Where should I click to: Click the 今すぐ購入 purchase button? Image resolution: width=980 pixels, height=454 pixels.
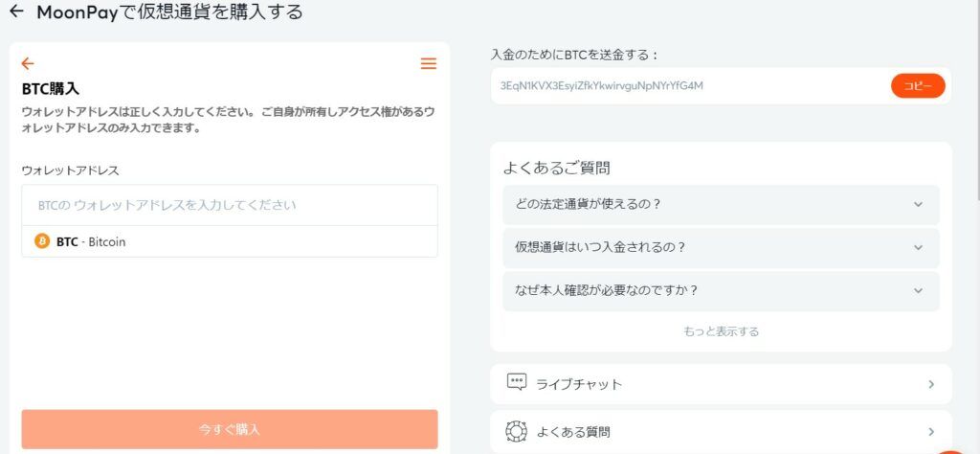click(230, 430)
